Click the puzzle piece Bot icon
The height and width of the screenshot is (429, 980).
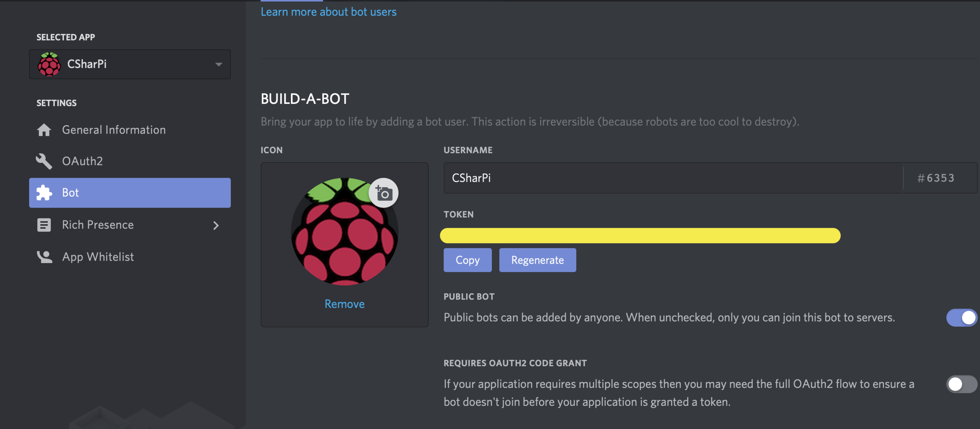point(44,193)
